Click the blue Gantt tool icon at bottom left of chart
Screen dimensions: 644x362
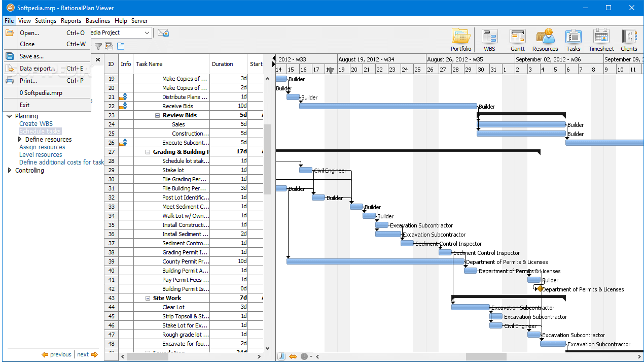coord(281,356)
